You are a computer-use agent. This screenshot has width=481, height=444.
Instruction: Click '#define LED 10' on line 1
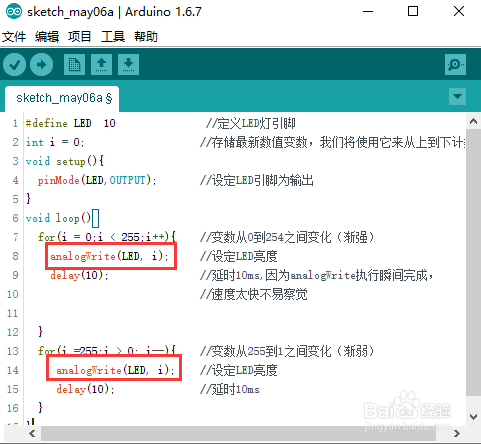pyautogui.click(x=71, y=123)
